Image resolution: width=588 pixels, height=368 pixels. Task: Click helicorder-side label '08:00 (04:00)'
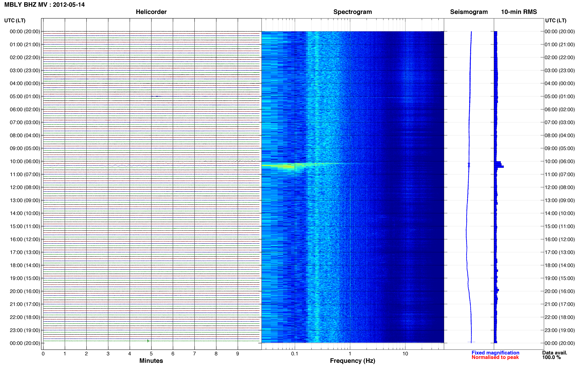[x=25, y=135]
